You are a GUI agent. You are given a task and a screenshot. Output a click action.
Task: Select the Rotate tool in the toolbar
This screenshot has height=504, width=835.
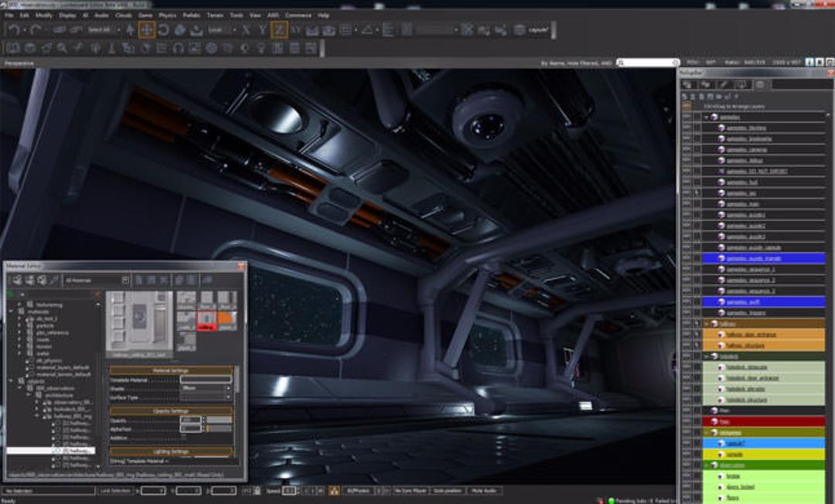pos(163,30)
